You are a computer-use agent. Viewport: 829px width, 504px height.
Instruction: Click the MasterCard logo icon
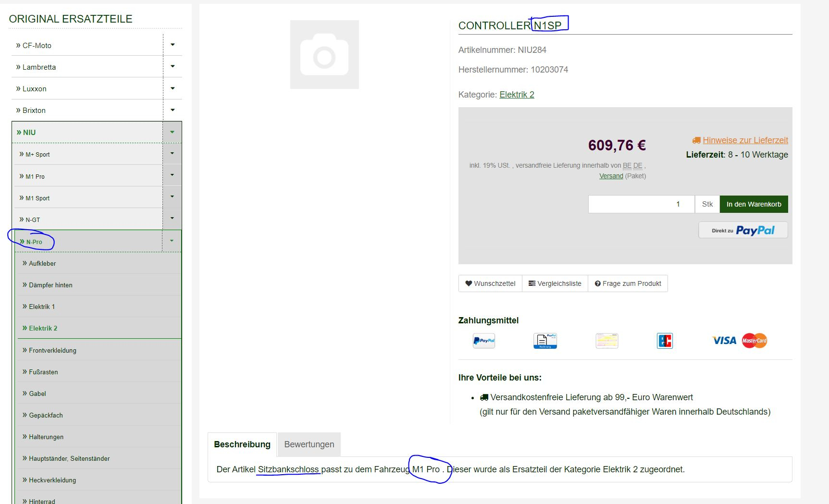click(x=755, y=341)
